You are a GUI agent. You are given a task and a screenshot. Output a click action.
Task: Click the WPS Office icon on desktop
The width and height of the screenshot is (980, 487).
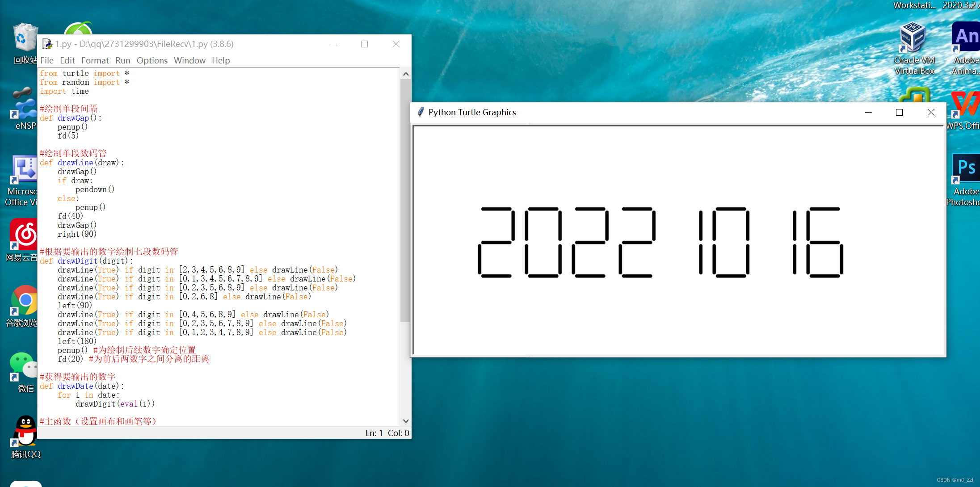tap(966, 106)
